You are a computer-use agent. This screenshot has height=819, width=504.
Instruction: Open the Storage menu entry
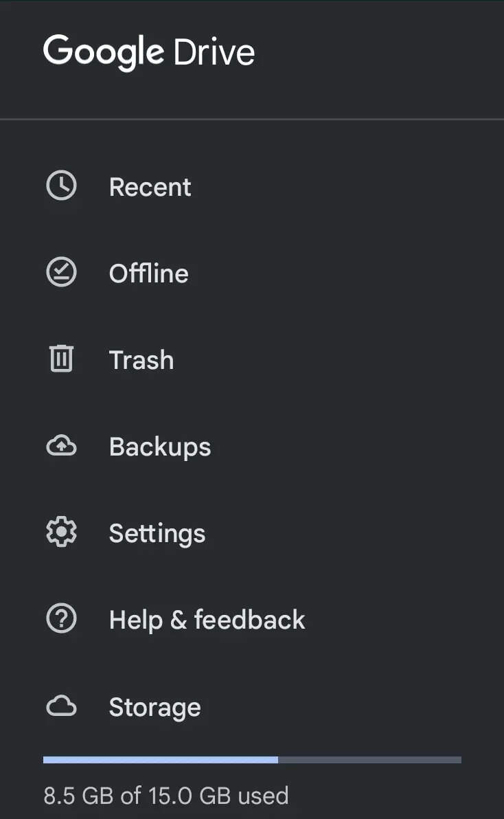click(x=252, y=707)
